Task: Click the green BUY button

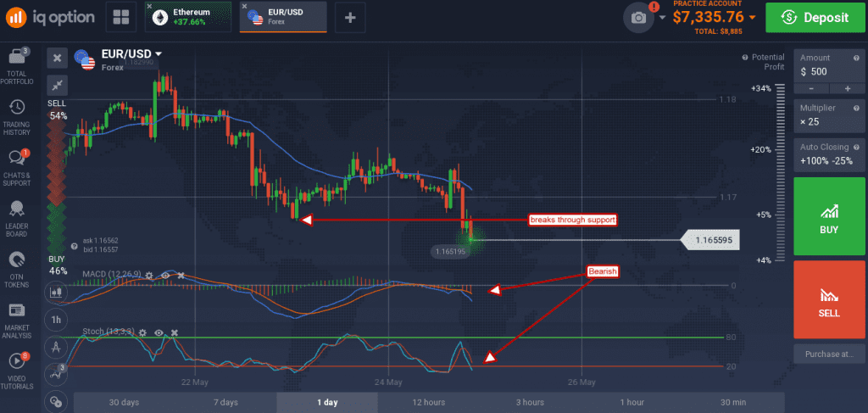Action: pos(829,216)
